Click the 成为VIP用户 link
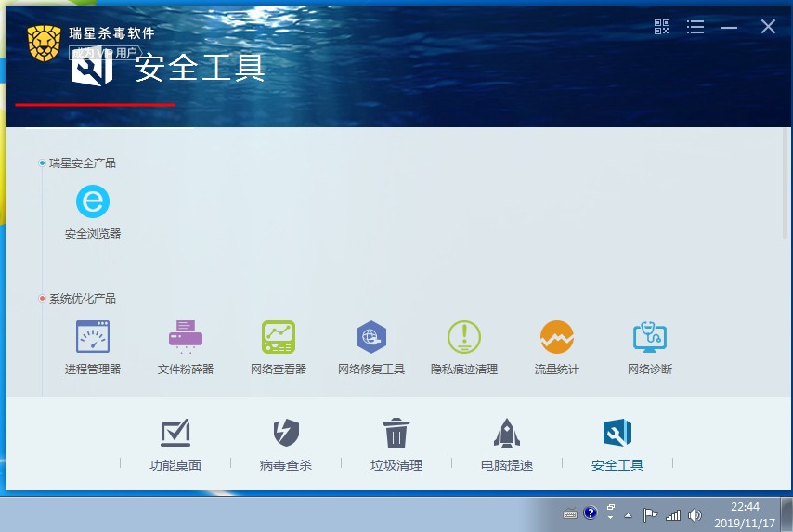The image size is (793, 532). (x=105, y=53)
